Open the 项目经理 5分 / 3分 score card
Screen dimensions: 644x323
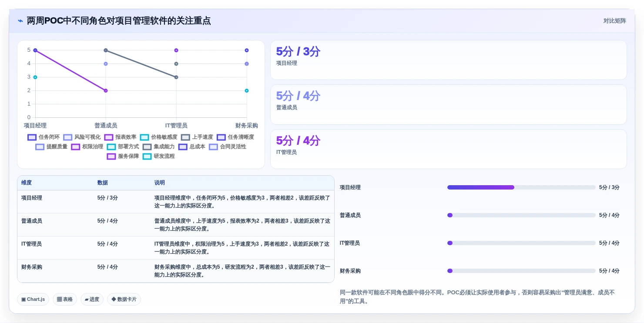(x=448, y=60)
